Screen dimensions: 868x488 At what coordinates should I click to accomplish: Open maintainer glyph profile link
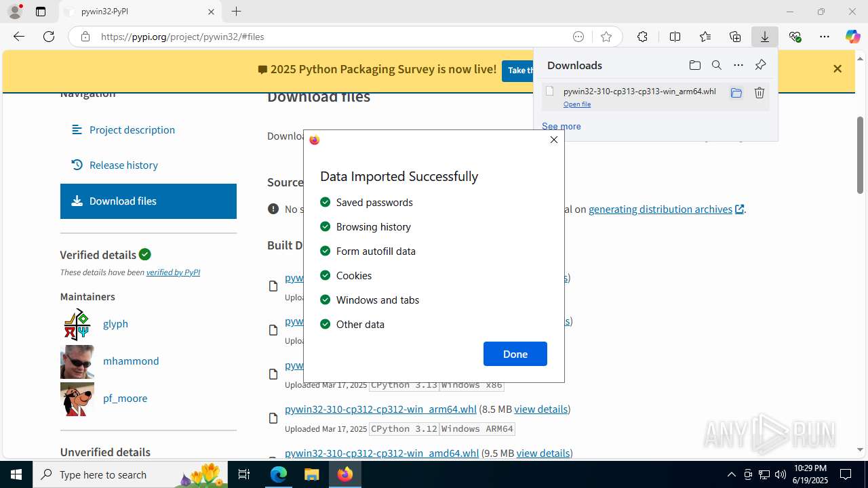(115, 323)
